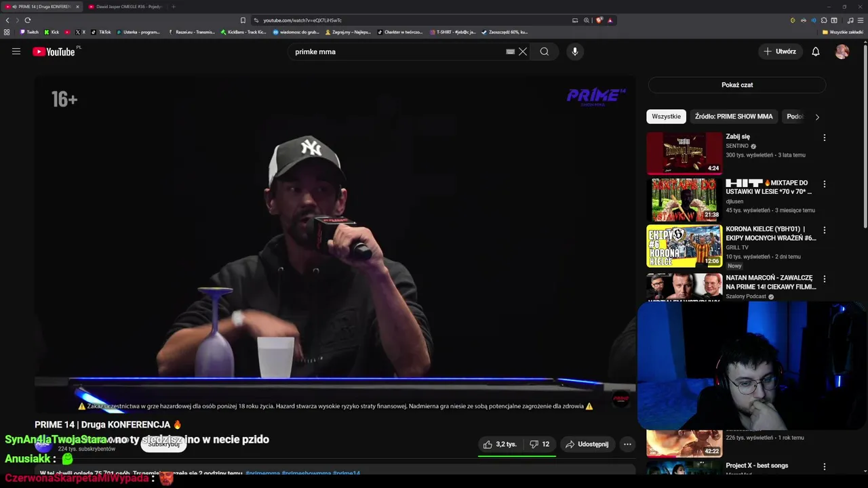868x488 pixels.
Task: Open YouTube notifications bell
Action: 816,52
